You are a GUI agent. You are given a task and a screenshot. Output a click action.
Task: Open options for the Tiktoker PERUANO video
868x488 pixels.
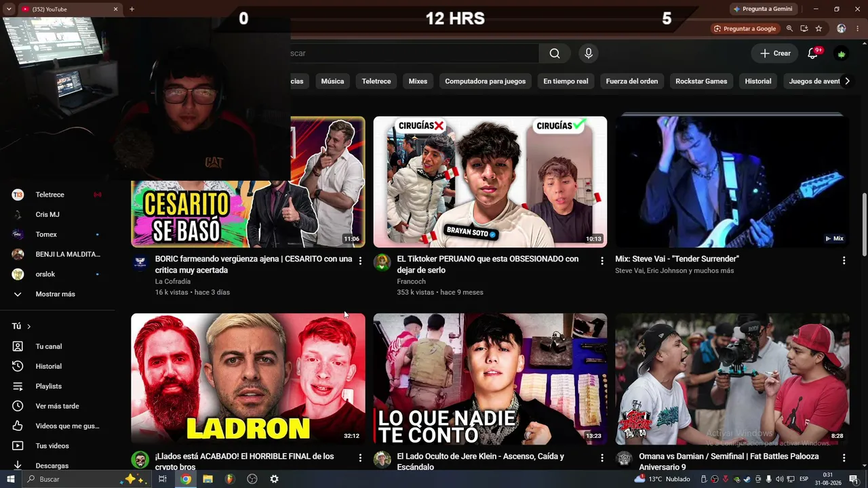click(601, 260)
